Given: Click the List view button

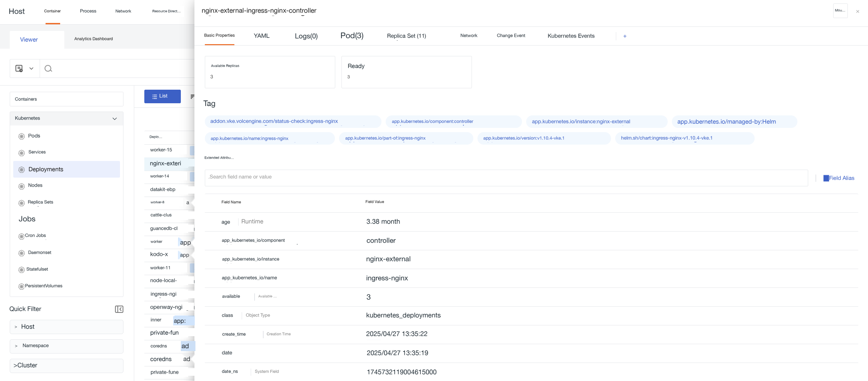Looking at the screenshot, I should (162, 96).
